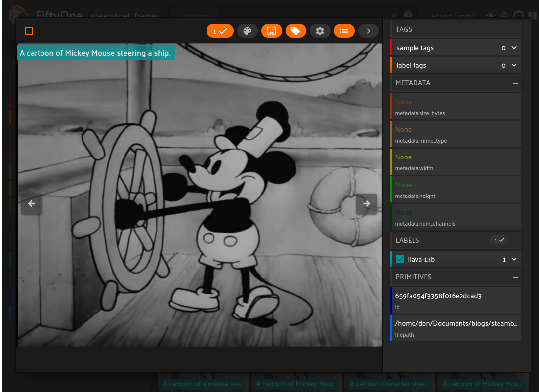The height and width of the screenshot is (392, 539).
Task: Click the label tags row
Action: coord(455,65)
